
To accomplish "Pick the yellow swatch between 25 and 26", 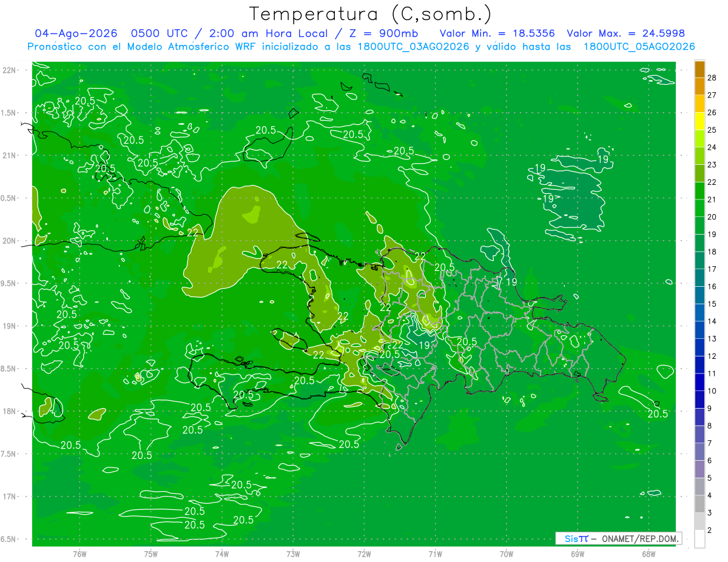I will 699,121.
